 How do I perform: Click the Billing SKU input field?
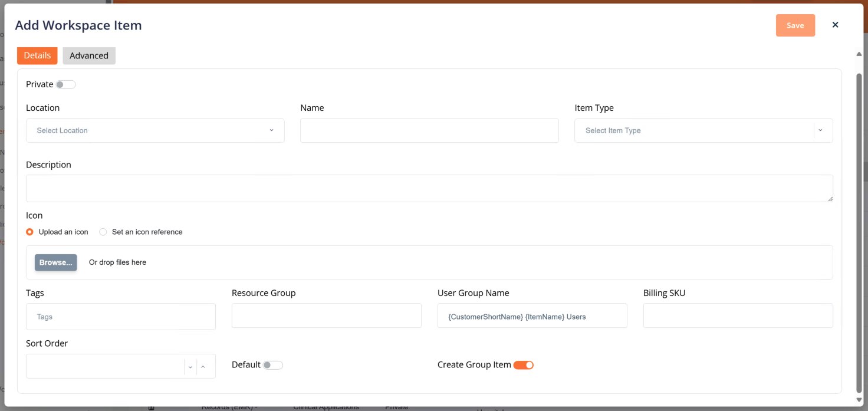pyautogui.click(x=738, y=315)
